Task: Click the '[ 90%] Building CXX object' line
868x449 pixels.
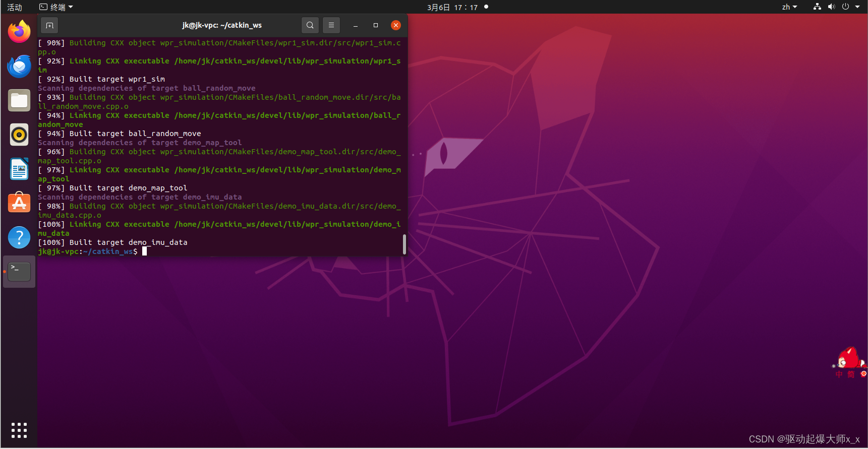Action: (x=219, y=47)
